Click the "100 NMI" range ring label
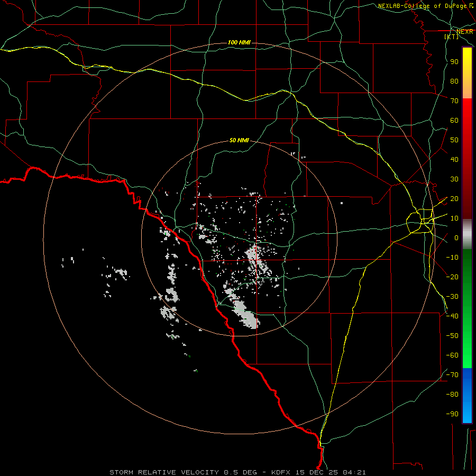 (x=239, y=42)
